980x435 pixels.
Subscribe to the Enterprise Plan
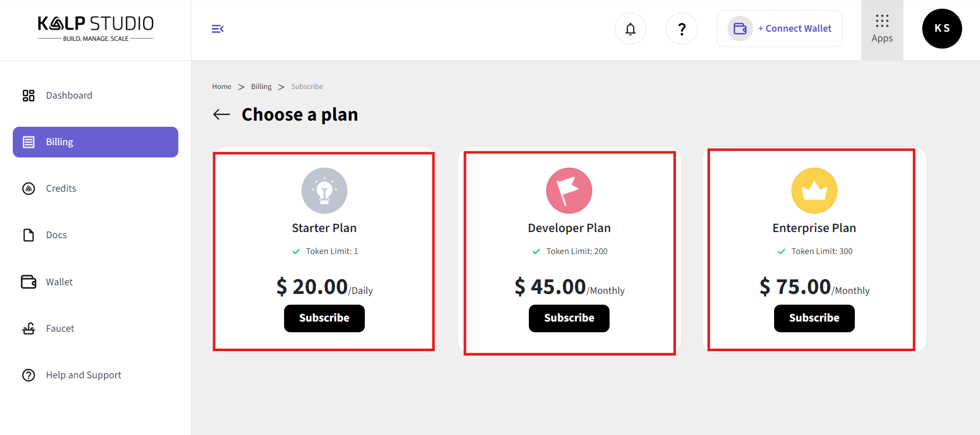(814, 318)
